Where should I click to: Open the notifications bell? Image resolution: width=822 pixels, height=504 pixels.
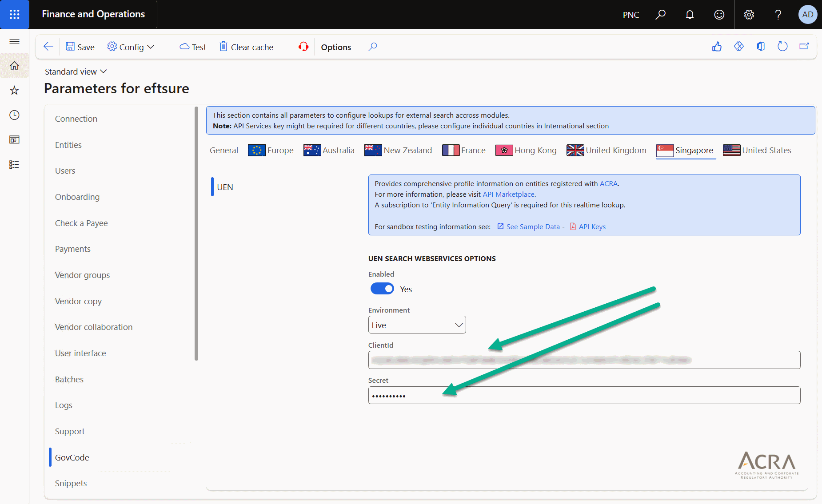pyautogui.click(x=690, y=15)
